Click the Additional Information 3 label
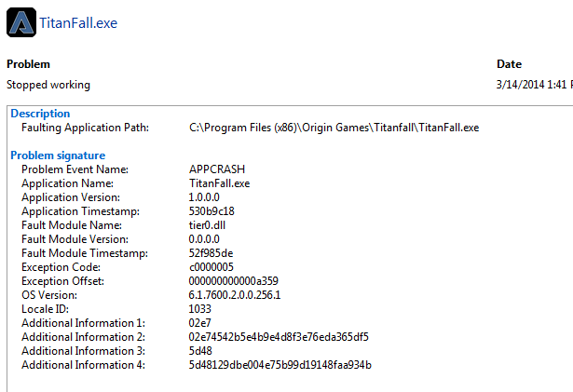573x392 pixels. click(x=83, y=351)
